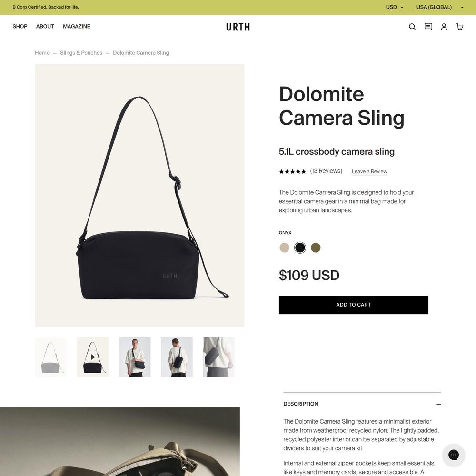This screenshot has width=476, height=476.
Task: Click the Leave a Review link
Action: coord(369,171)
